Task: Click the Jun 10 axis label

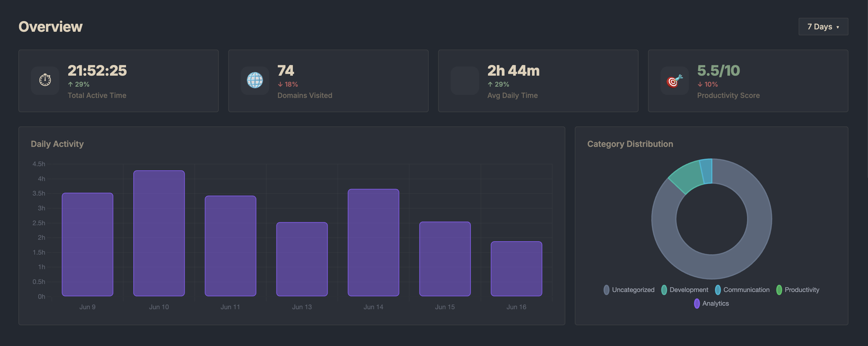Action: pyautogui.click(x=159, y=307)
